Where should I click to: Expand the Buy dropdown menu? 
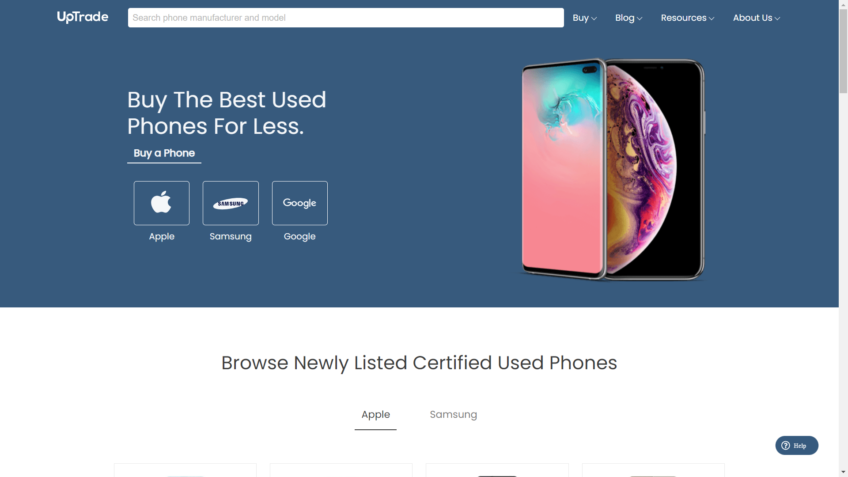click(584, 18)
